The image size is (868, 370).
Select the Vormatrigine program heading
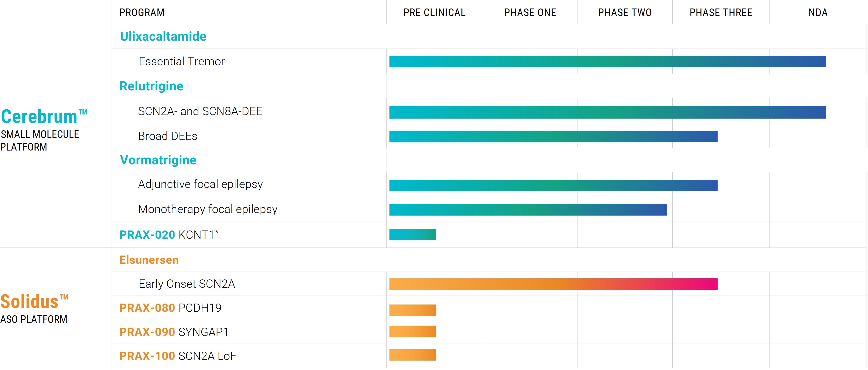(x=158, y=160)
